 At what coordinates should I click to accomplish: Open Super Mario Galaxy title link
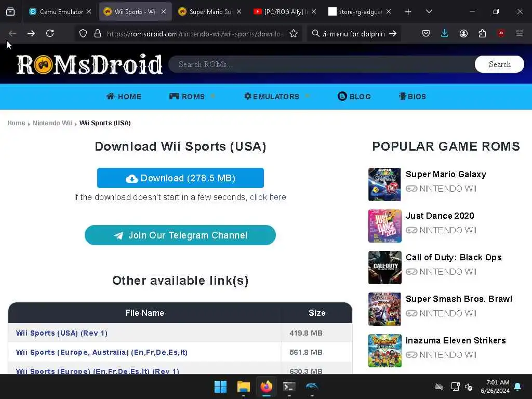pyautogui.click(x=446, y=175)
